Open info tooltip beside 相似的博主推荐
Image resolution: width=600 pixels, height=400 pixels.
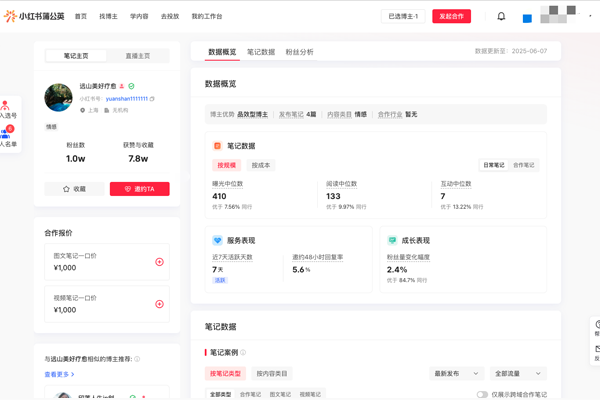coord(137,359)
